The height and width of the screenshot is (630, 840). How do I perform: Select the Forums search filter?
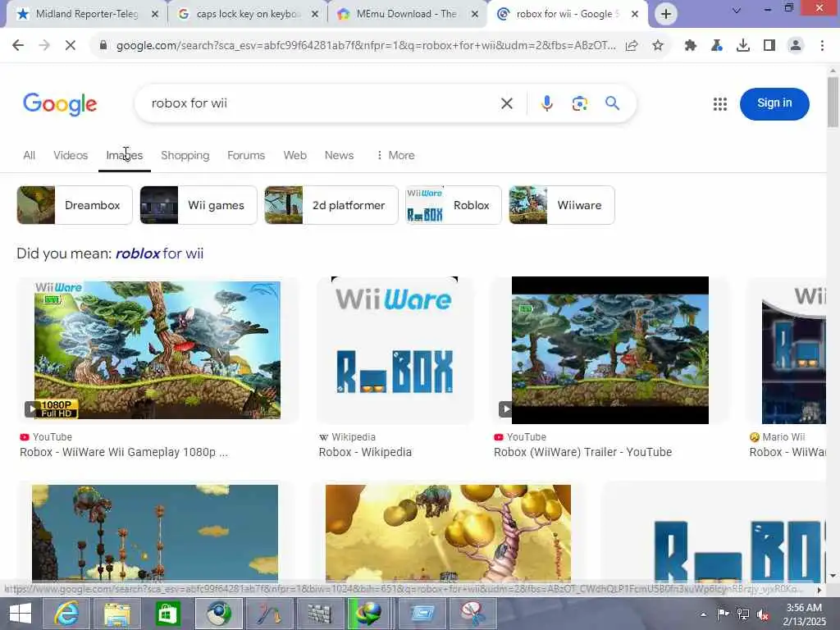(x=246, y=155)
